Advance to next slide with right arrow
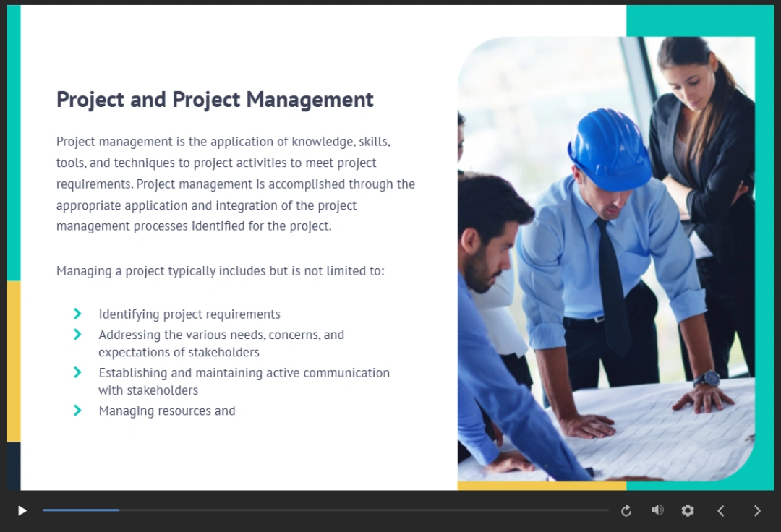781x532 pixels. click(x=757, y=511)
